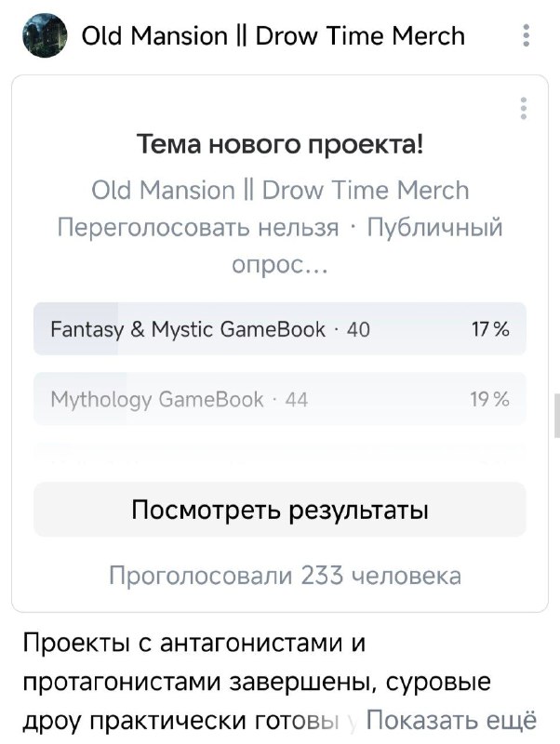560x744 pixels.
Task: Select the Fantasy & Mystic GameBook option
Action: [x=280, y=329]
